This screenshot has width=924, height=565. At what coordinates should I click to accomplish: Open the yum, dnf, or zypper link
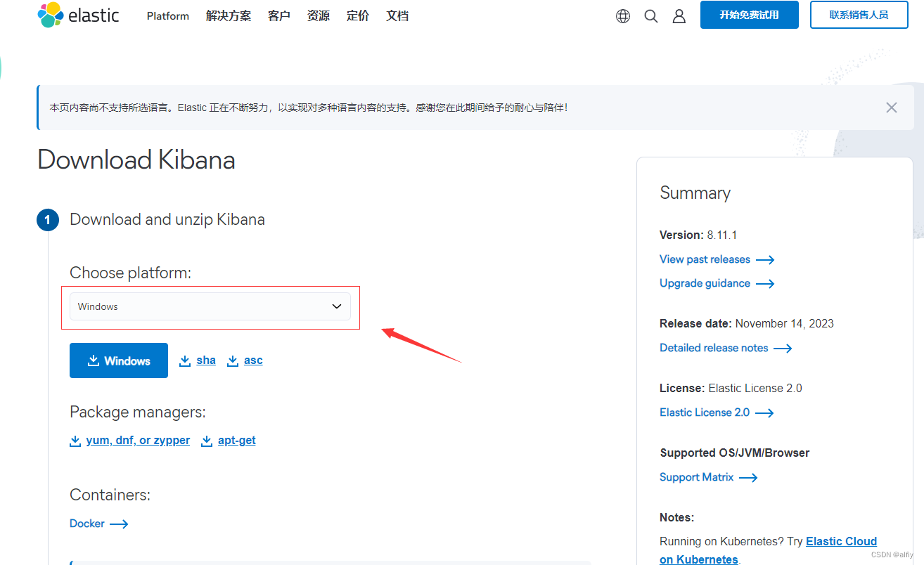point(138,441)
